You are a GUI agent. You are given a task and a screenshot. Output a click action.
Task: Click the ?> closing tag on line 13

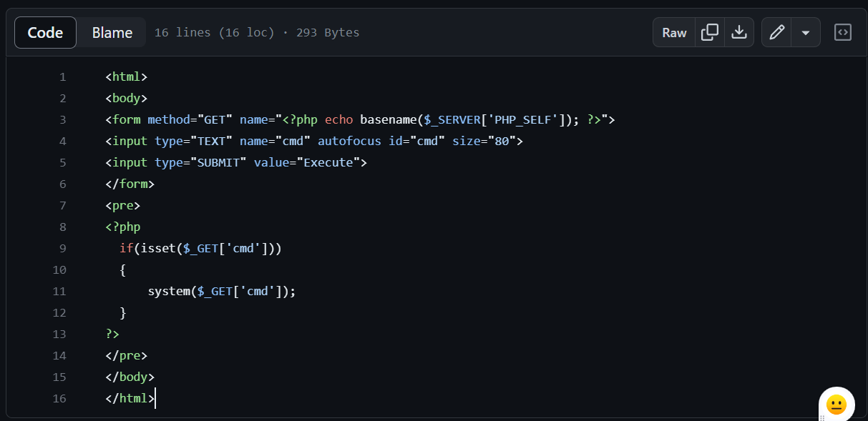[112, 334]
